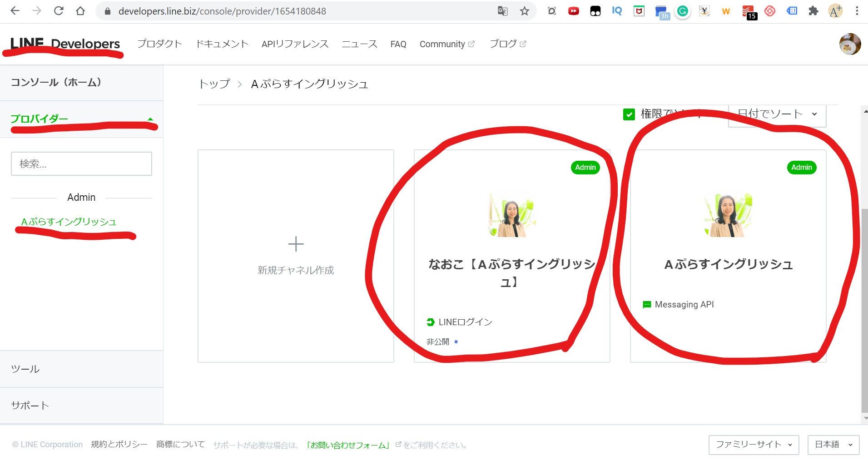Click the address bar padlock icon
This screenshot has height=465, width=868.
[x=108, y=11]
